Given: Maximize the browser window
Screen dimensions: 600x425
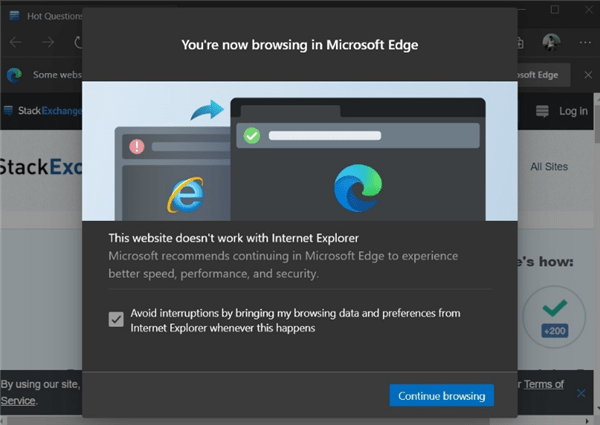Looking at the screenshot, I should 556,10.
